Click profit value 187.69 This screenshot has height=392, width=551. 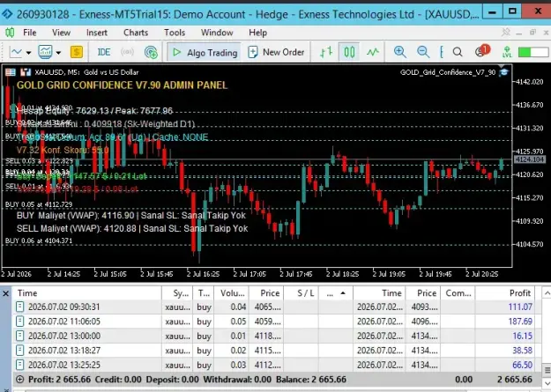(x=520, y=322)
